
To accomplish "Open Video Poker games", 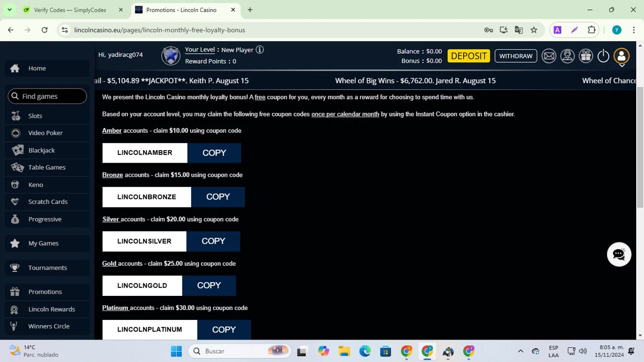I will coord(47,133).
